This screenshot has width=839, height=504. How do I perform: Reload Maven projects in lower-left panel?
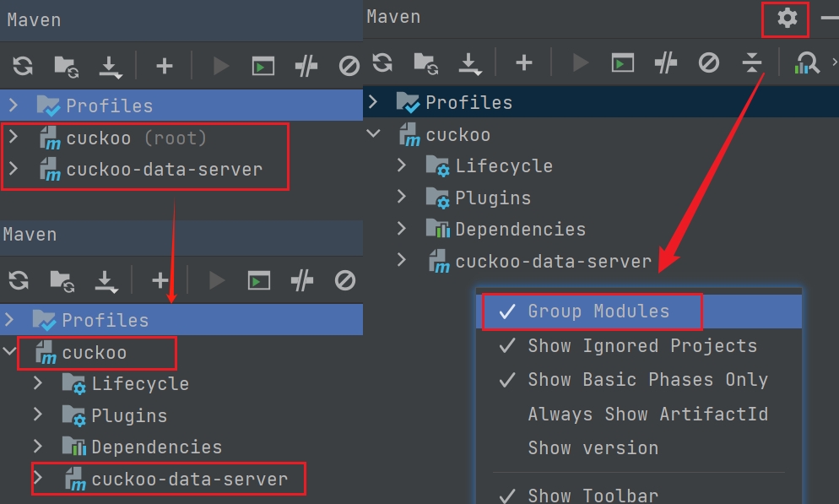[x=19, y=280]
